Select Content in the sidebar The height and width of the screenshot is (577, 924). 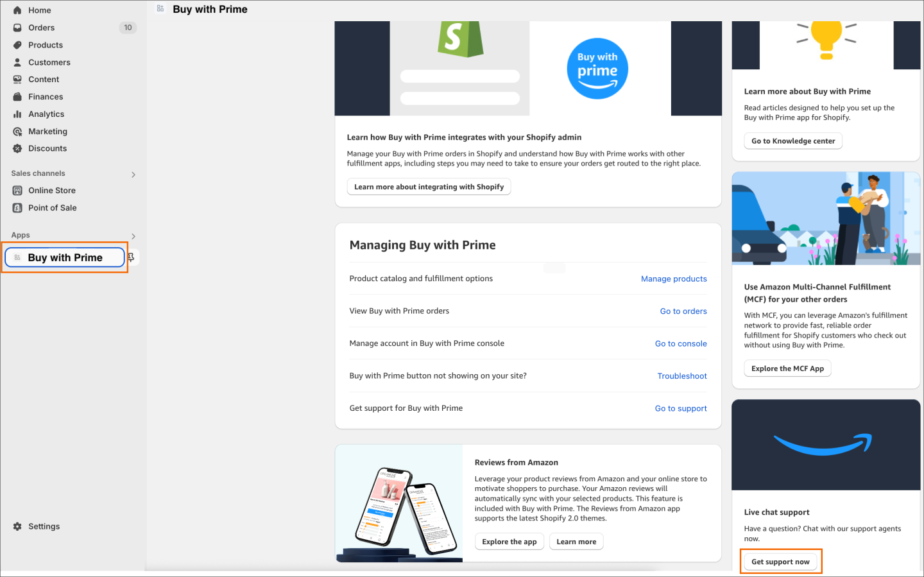tap(44, 79)
